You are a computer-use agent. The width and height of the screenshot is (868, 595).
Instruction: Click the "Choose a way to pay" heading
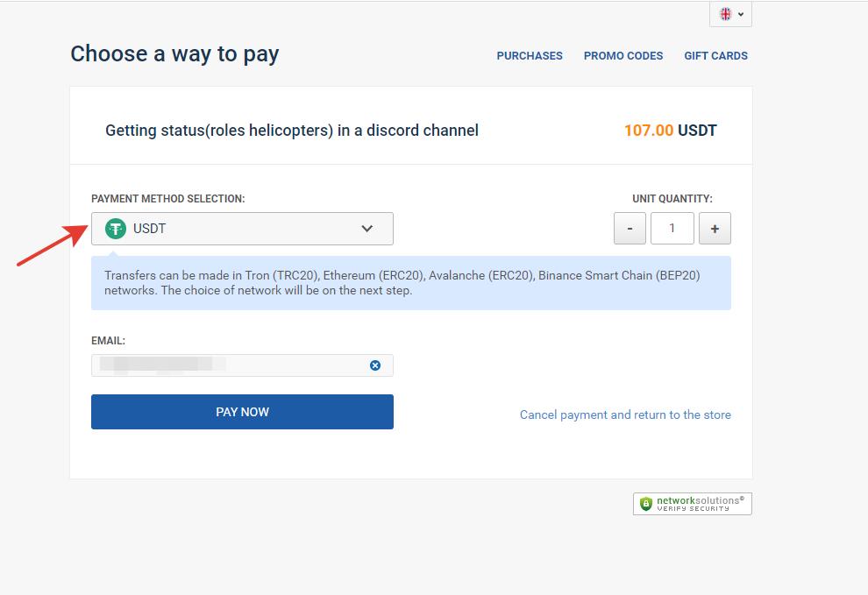coord(174,54)
